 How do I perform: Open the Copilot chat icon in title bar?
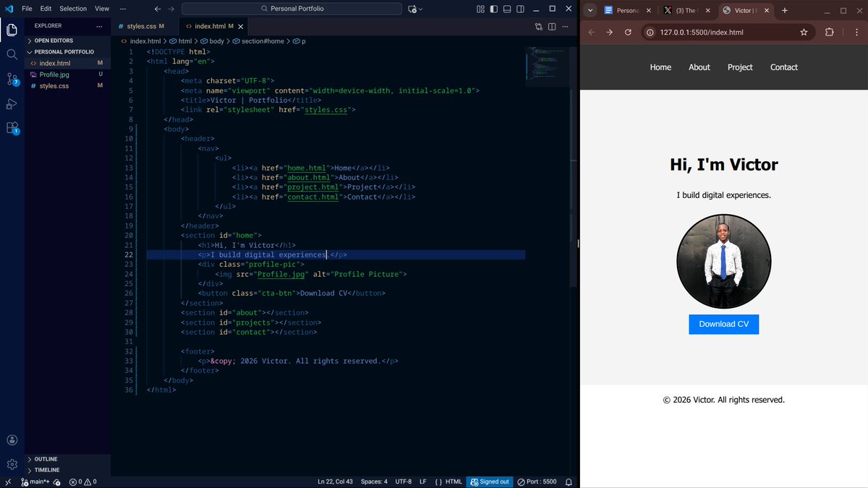[x=412, y=9]
